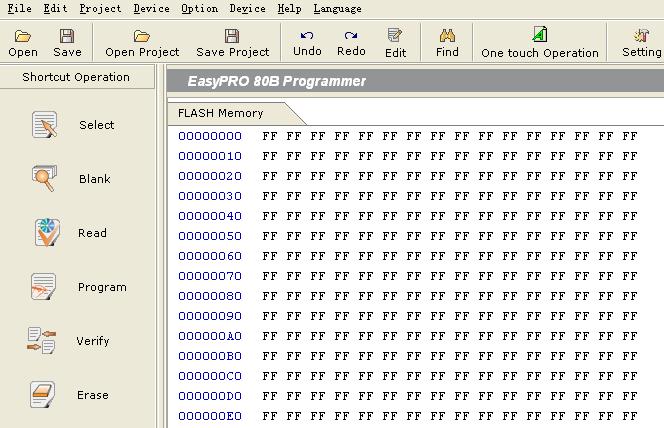664x428 pixels.
Task: Open the Project menu
Action: [100, 8]
